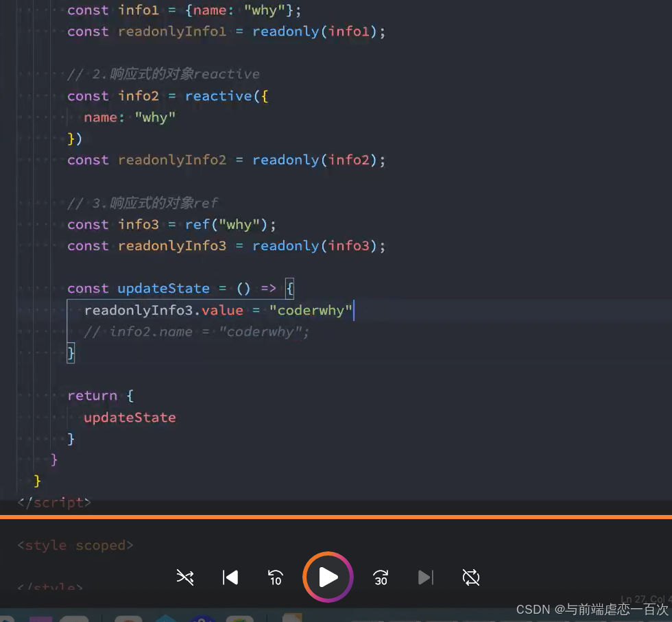The width and height of the screenshot is (672, 622).
Task: Click closing script tag
Action: (54, 503)
